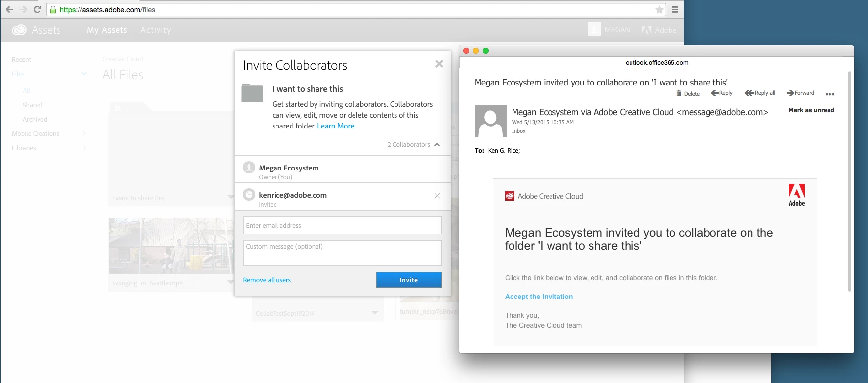Open more actions ellipsis in Outlook

point(830,94)
